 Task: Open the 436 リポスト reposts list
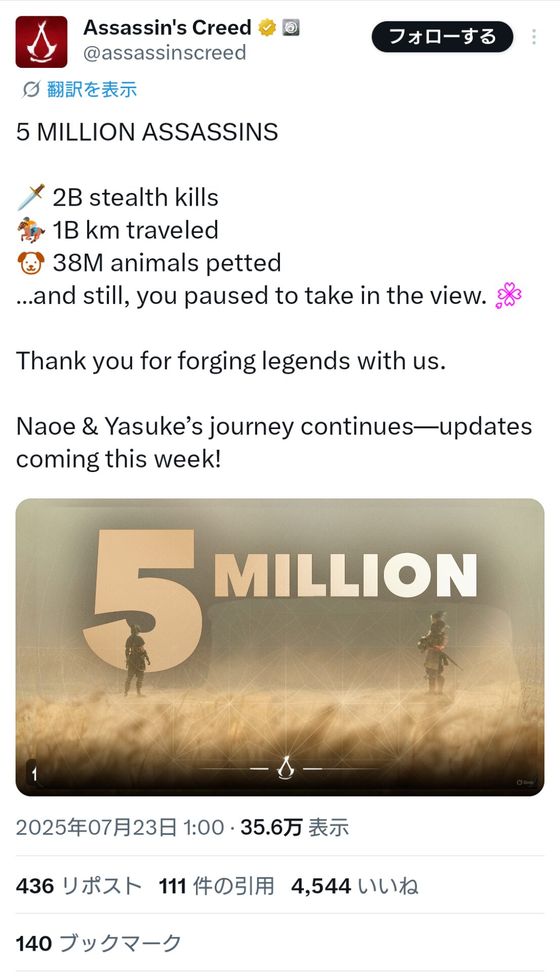(x=78, y=886)
